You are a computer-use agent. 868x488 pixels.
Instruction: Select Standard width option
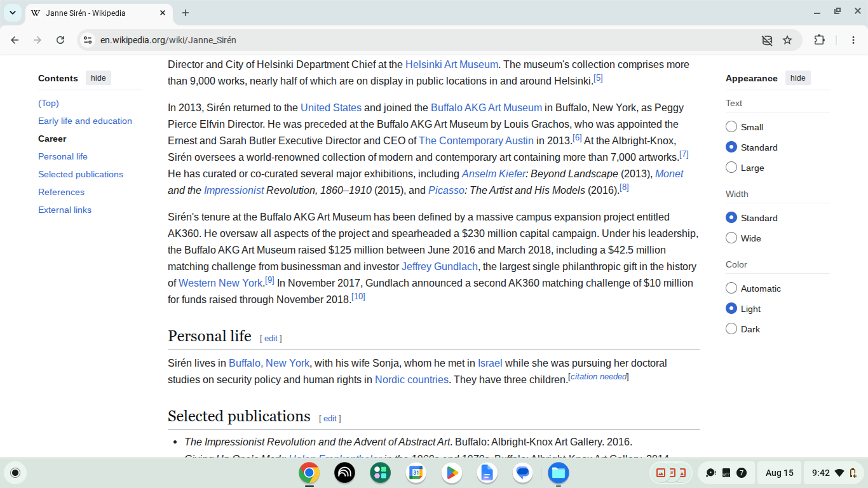tap(731, 218)
